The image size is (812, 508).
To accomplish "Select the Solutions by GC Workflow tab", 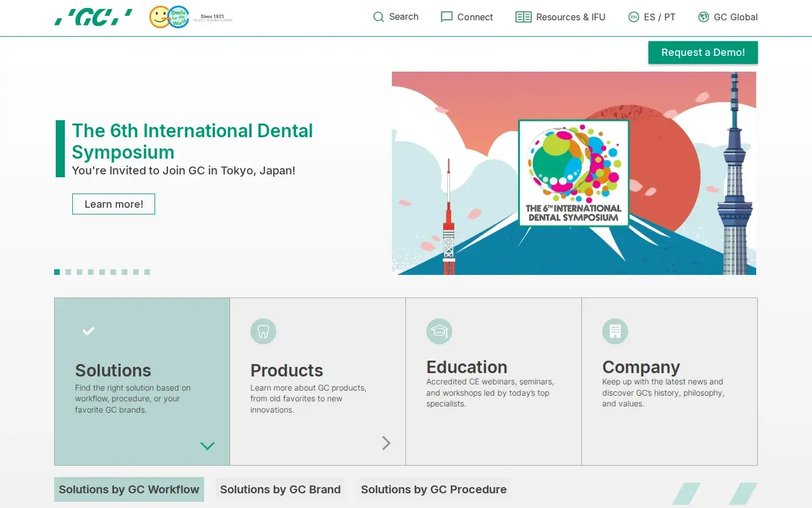I will click(x=129, y=489).
